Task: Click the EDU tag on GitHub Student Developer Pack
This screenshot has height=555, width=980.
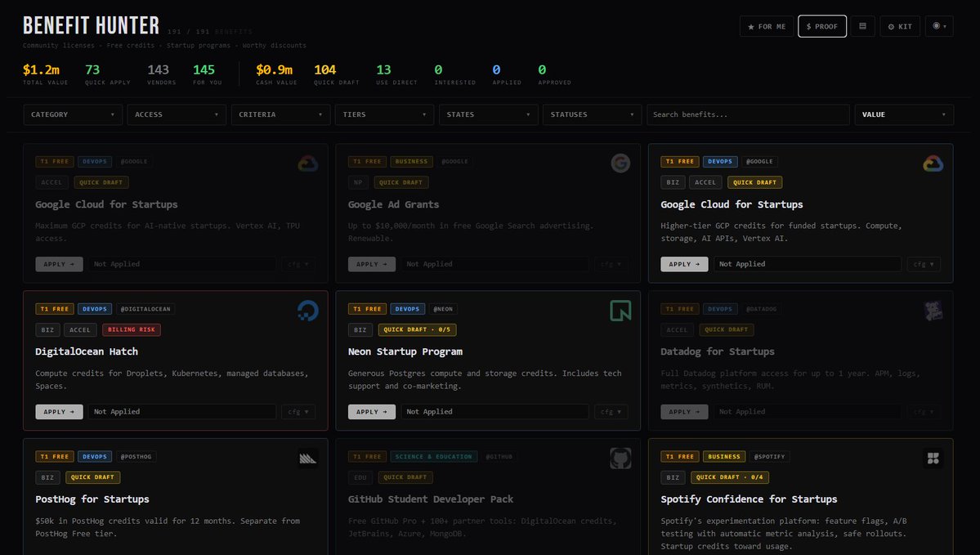Action: click(x=360, y=477)
